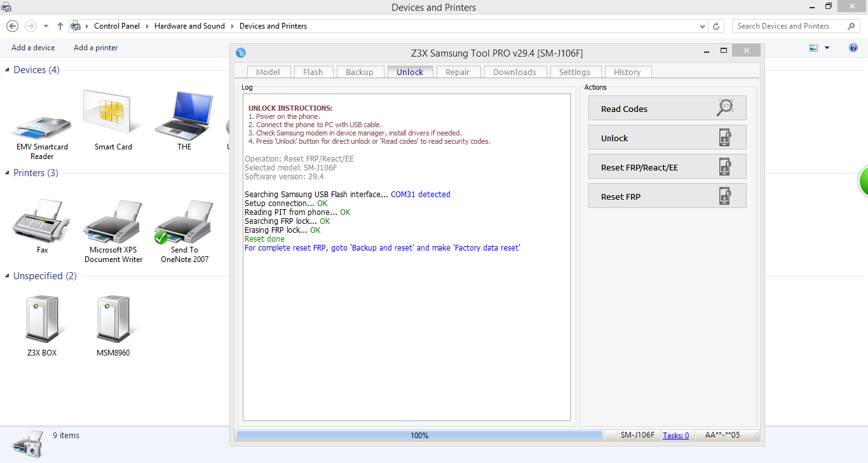
Task: Open the view options dropdown arrow
Action: click(827, 48)
